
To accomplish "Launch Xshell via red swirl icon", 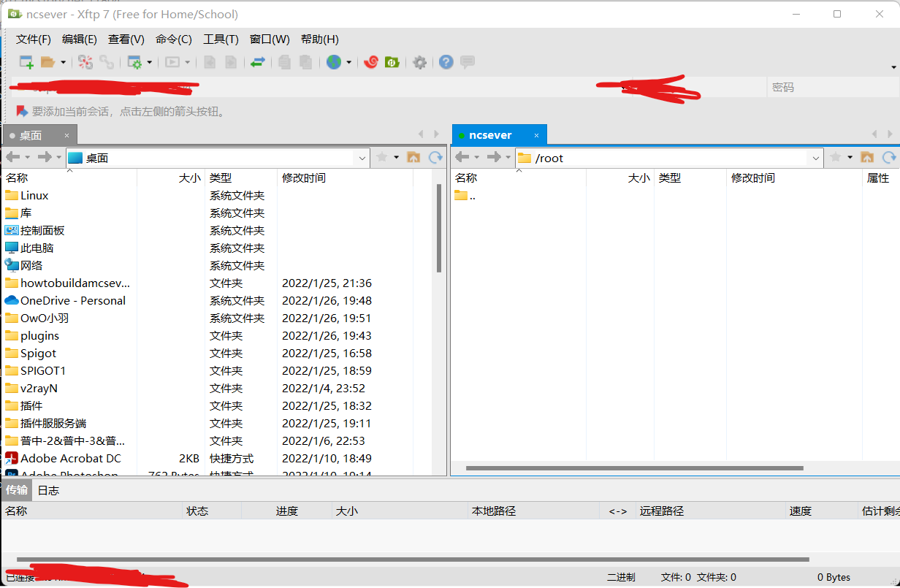I will [371, 62].
